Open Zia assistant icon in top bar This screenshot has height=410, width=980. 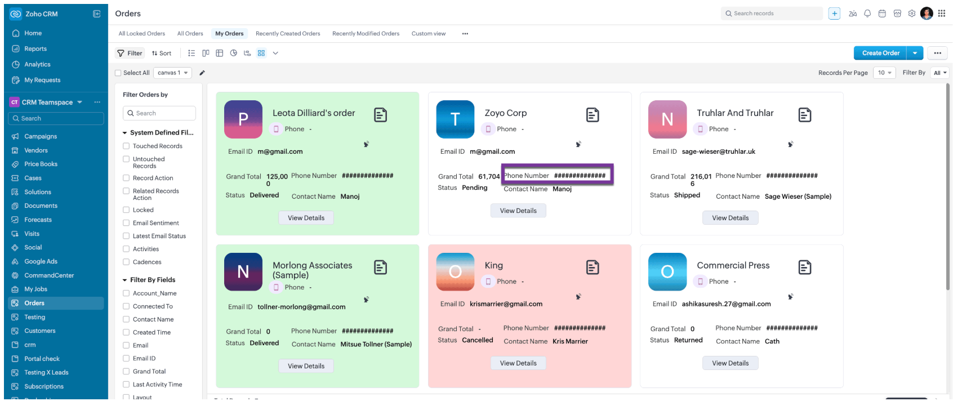click(x=853, y=14)
